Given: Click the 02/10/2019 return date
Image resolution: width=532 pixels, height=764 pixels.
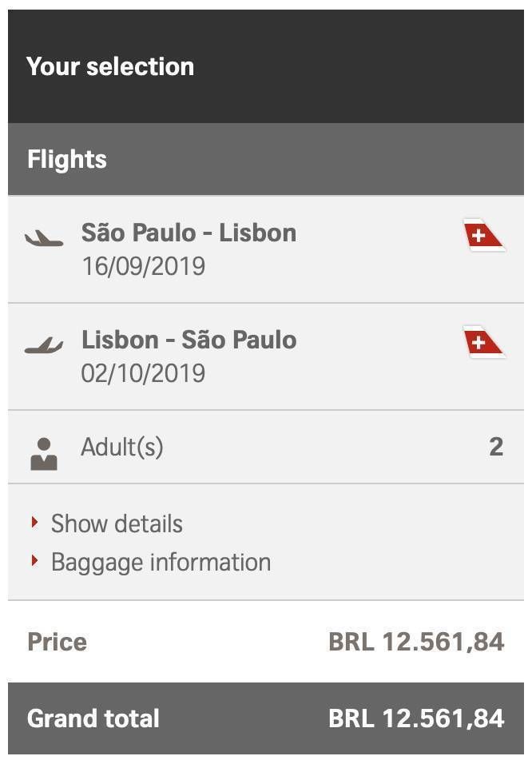Looking at the screenshot, I should point(143,374).
